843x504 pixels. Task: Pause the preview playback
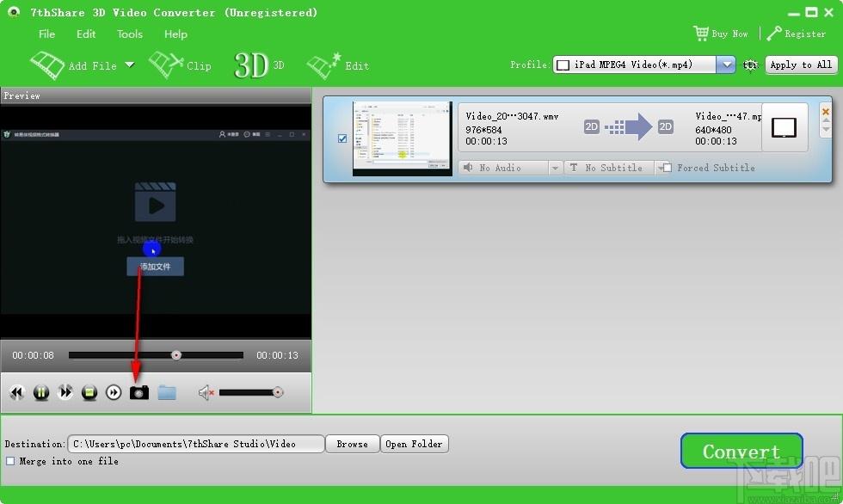click(41, 392)
